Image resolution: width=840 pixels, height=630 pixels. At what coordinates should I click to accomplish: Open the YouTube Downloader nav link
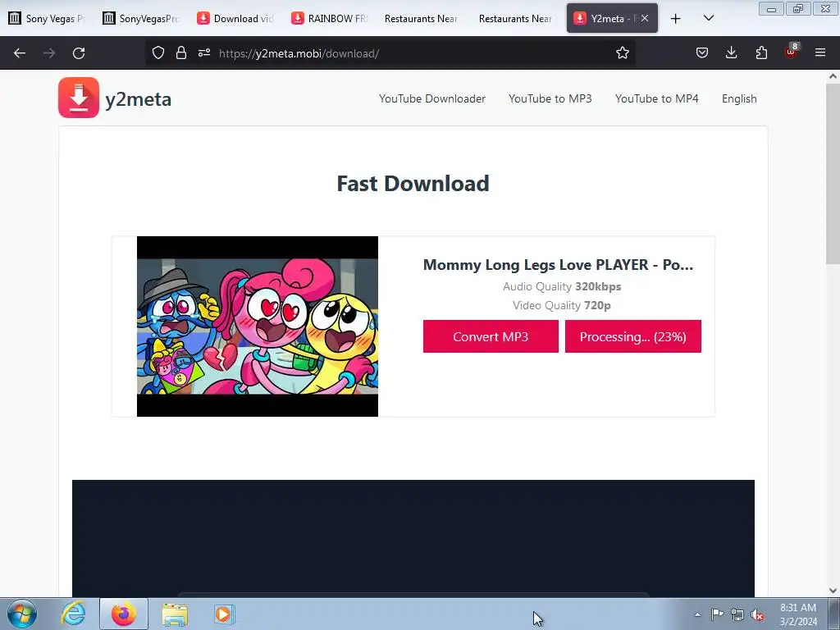tap(431, 98)
